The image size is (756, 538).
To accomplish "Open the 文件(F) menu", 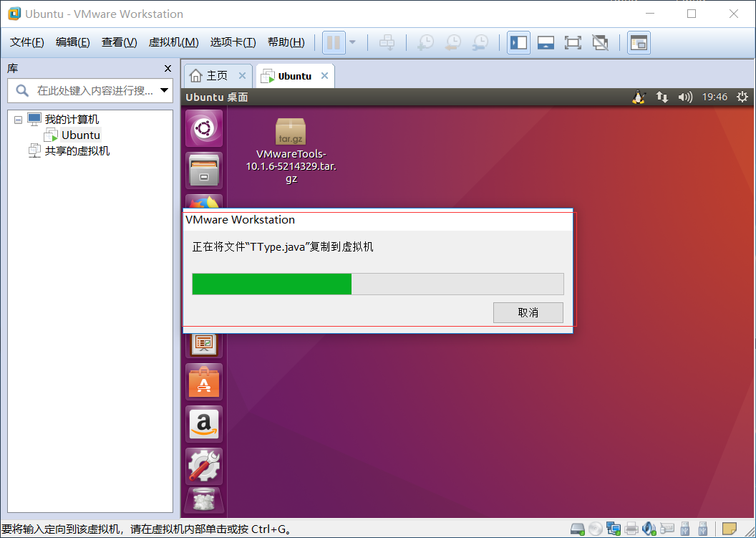I will pyautogui.click(x=27, y=42).
